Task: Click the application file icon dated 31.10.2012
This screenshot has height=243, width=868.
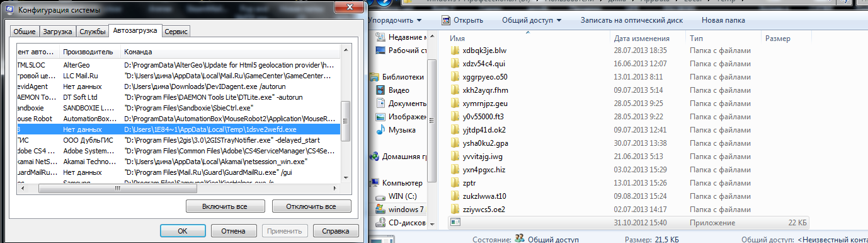Action: click(456, 223)
